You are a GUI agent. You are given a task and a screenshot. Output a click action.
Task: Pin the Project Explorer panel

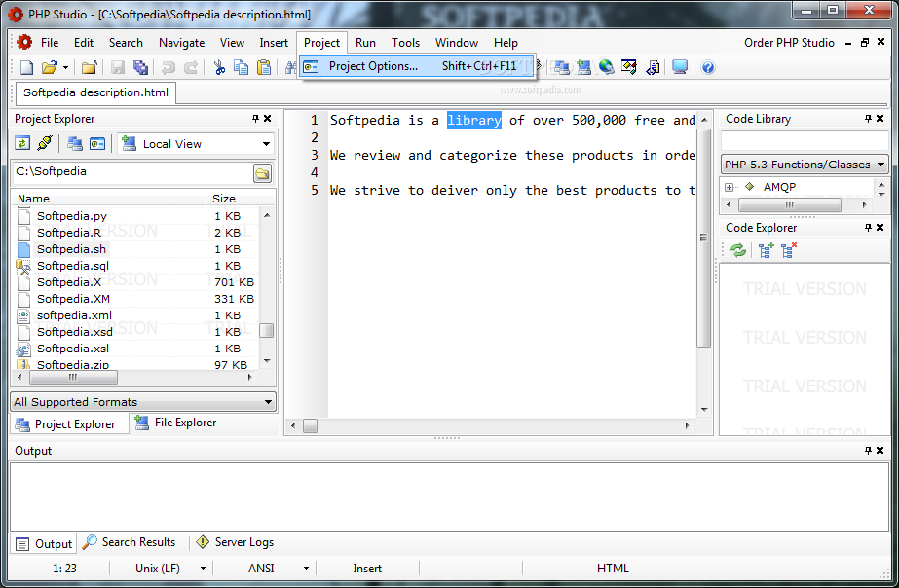pyautogui.click(x=256, y=119)
